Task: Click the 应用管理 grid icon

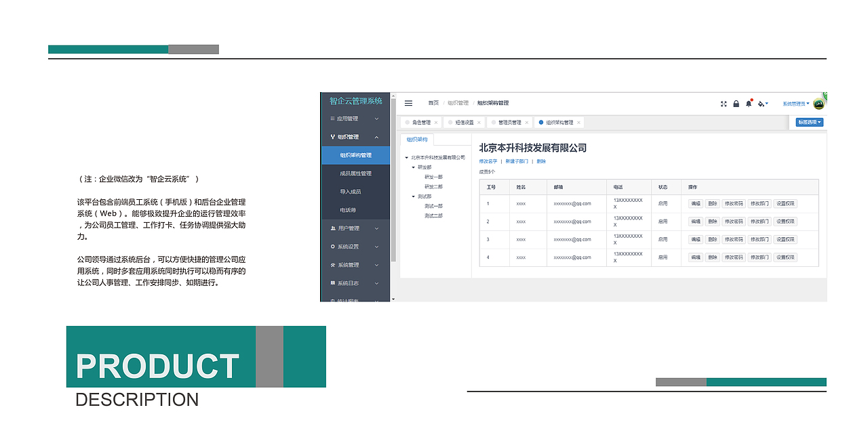Action: point(332,119)
